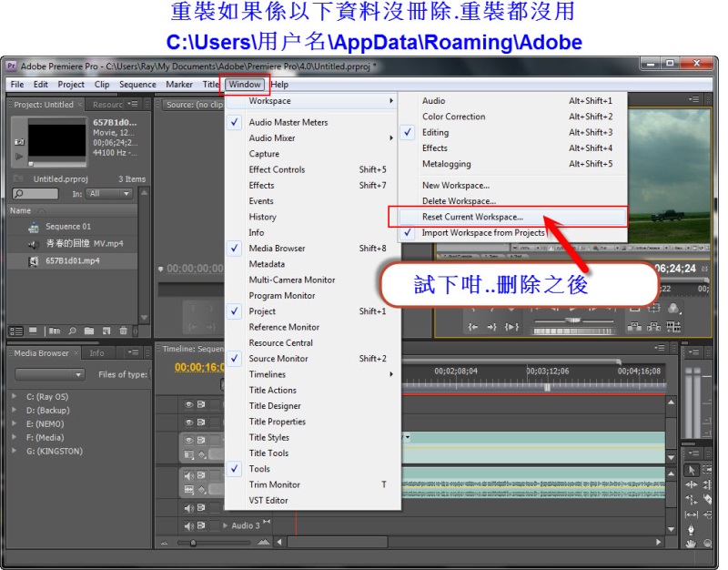728x570 pixels.
Task: Switch to the Info tab
Action: tap(96, 353)
